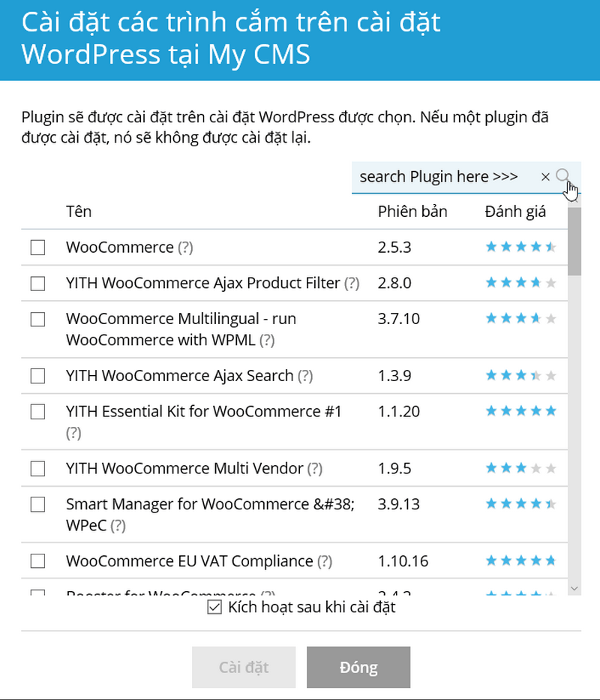Show help for YITH WooCommerce Ajax Search
600x700 pixels.
305,376
